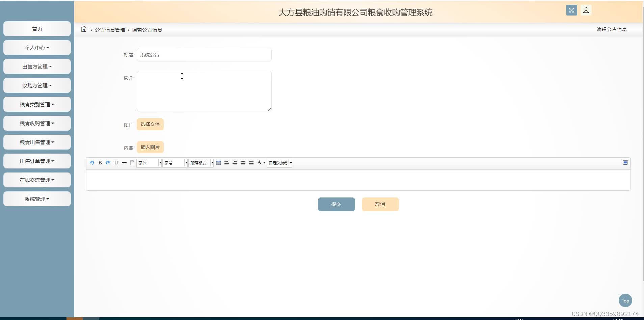Toggle bold formatting in the editor
Screen dimensions: 644x320
(100, 163)
